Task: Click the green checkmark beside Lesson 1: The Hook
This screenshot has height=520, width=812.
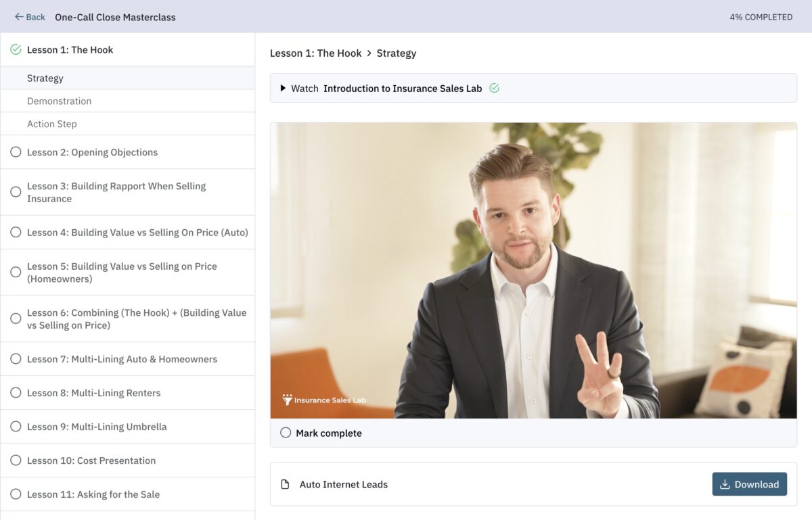Action: [16, 49]
